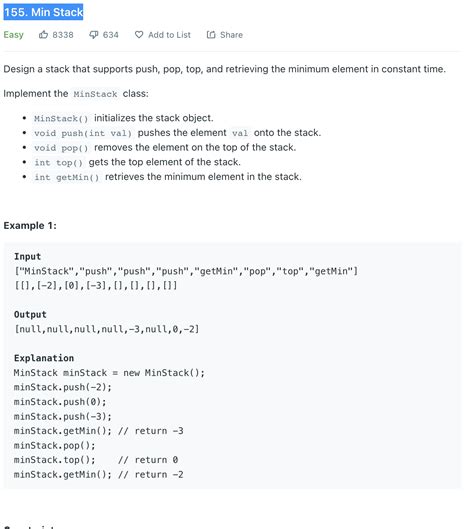
Task: Click the highlighted 155. Min Stack title
Action: pos(43,12)
